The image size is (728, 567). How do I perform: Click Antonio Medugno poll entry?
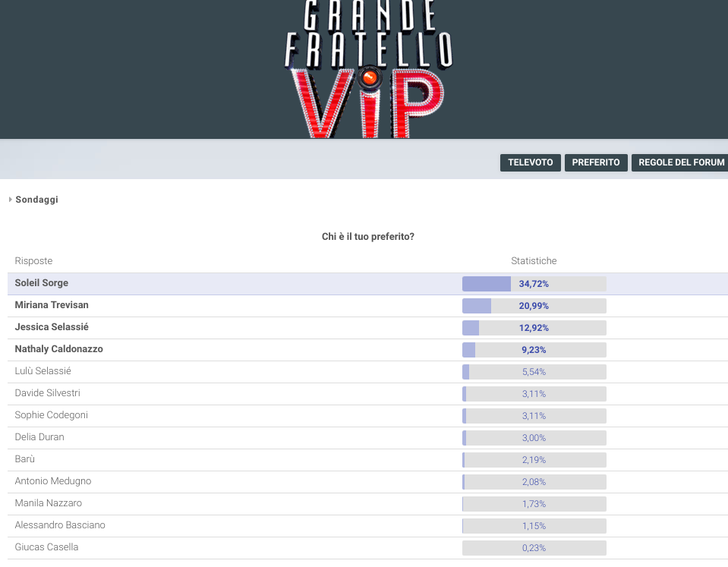point(52,481)
